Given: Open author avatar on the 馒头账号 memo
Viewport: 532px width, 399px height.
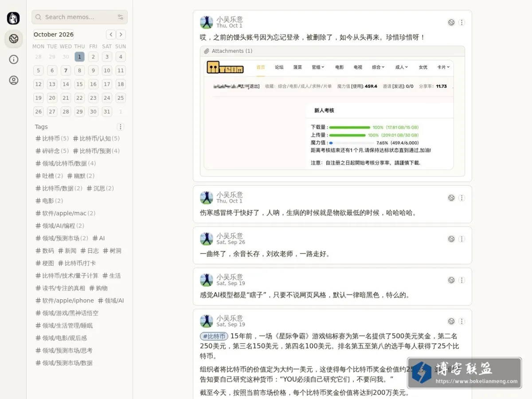Looking at the screenshot, I should pyautogui.click(x=206, y=23).
